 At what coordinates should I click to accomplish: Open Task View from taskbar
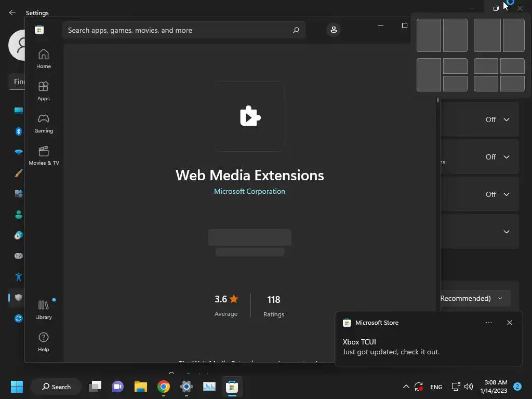click(x=95, y=387)
